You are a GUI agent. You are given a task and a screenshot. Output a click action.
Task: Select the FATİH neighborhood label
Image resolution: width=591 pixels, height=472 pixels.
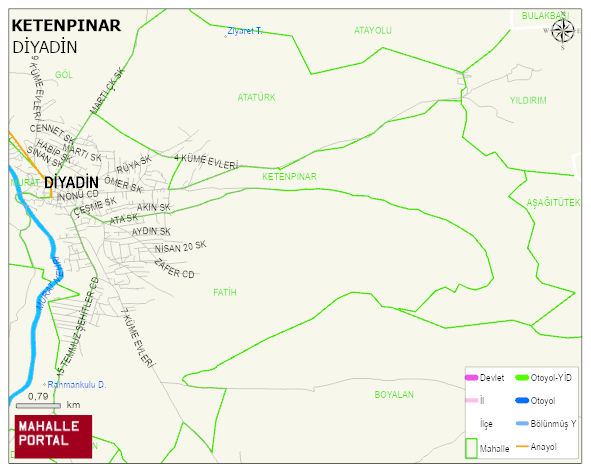pyautogui.click(x=225, y=292)
